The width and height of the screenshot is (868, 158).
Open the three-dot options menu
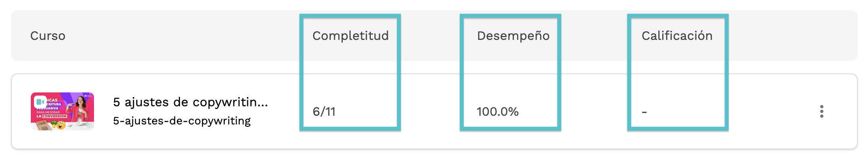(x=822, y=111)
